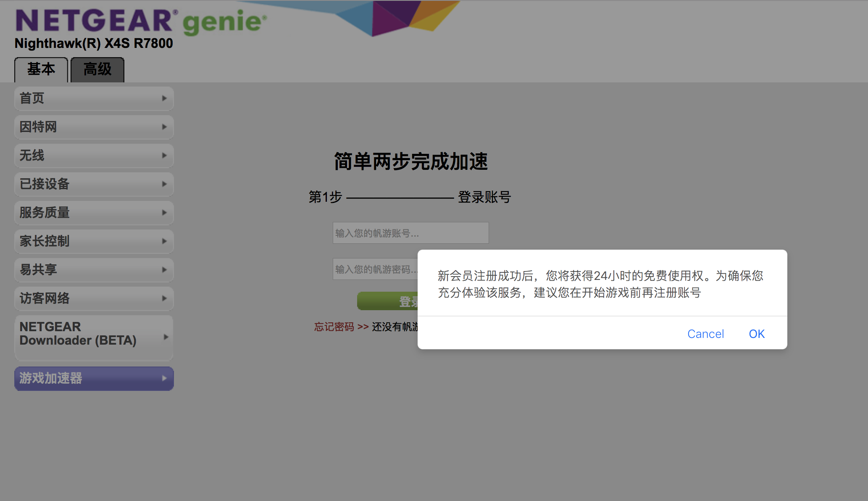This screenshot has width=868, height=501.
Task: Click the 易共享 arrow icon
Action: 164,270
